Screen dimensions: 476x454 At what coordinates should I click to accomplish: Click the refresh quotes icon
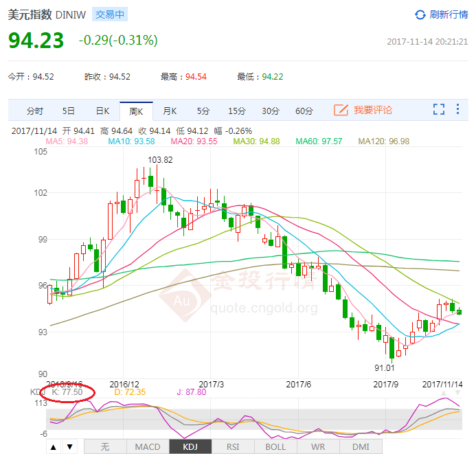(420, 14)
